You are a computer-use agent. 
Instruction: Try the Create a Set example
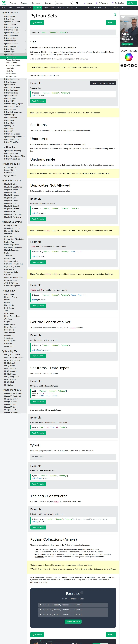coord(38,101)
